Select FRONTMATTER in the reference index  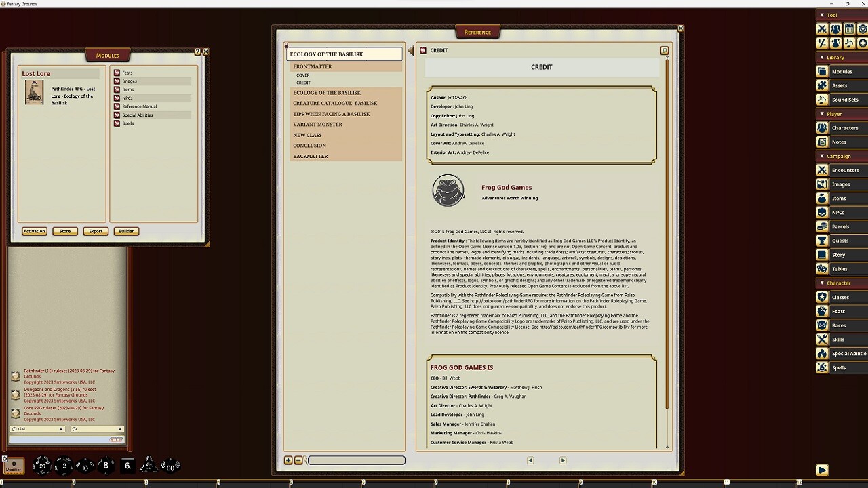tap(311, 66)
